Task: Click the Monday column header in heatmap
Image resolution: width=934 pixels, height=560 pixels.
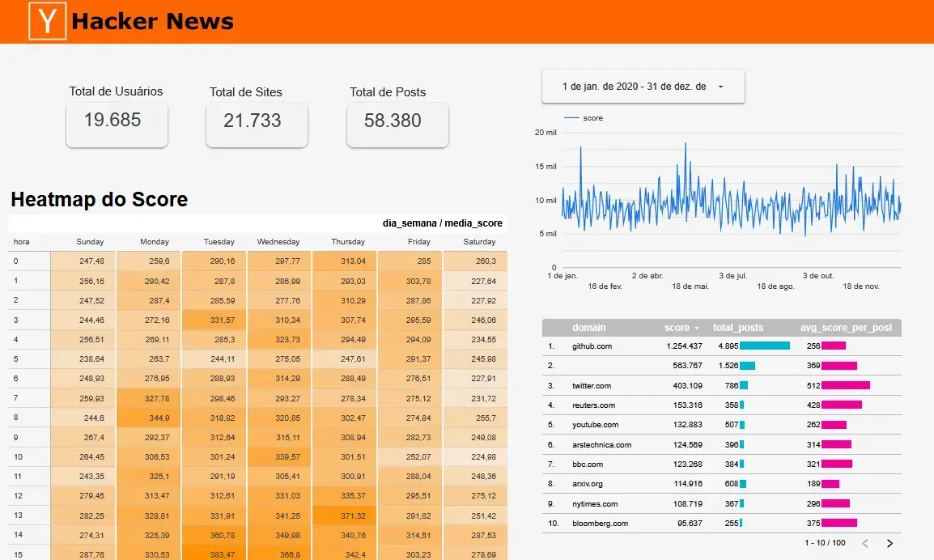Action: tap(155, 242)
